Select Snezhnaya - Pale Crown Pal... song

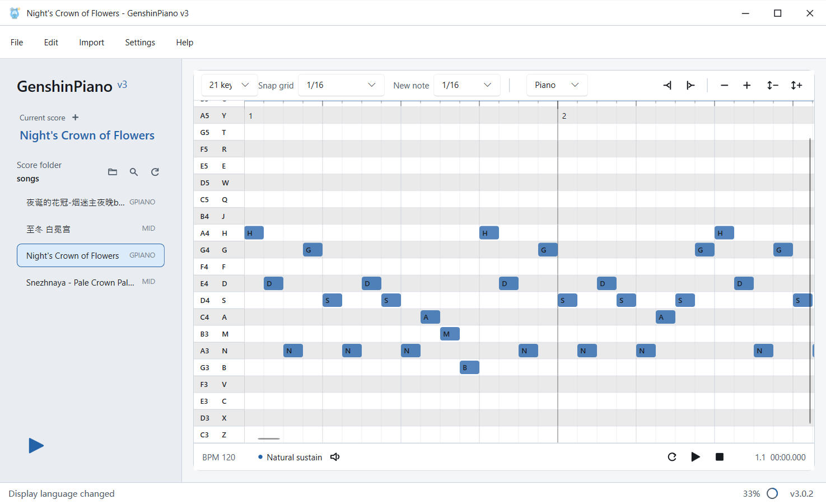(x=91, y=282)
